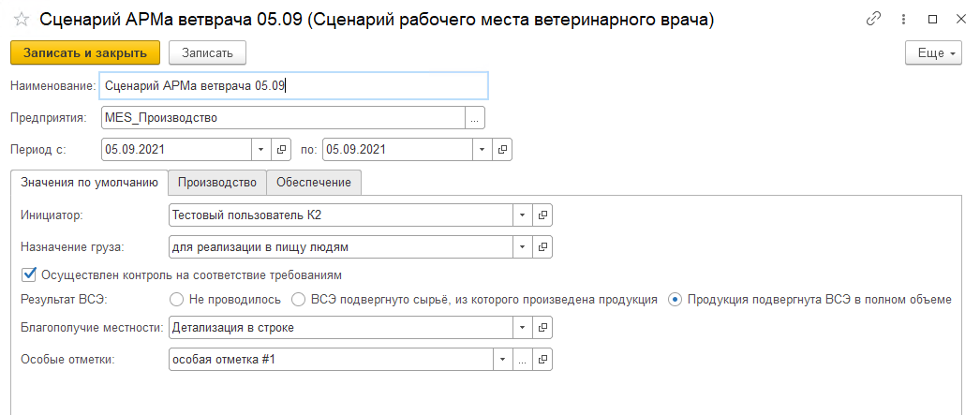Copy link to this scenario
The width and height of the screenshot is (980, 415).
874,18
